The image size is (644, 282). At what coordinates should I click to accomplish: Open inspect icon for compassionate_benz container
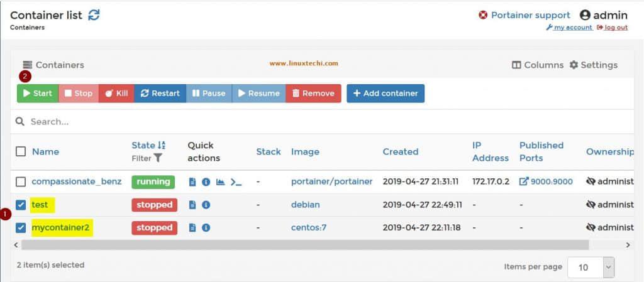[x=206, y=182]
